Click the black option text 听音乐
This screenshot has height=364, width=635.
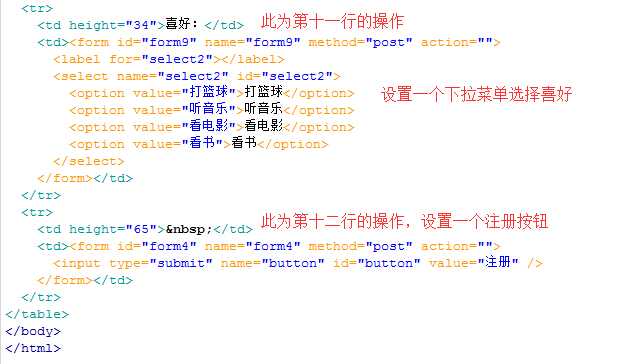263,109
